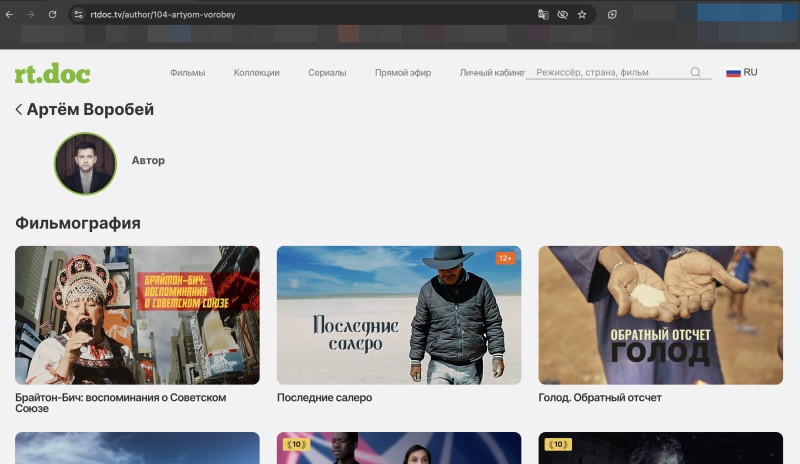Go to Сериалы section
Viewport: 800px width, 464px height.
click(327, 72)
